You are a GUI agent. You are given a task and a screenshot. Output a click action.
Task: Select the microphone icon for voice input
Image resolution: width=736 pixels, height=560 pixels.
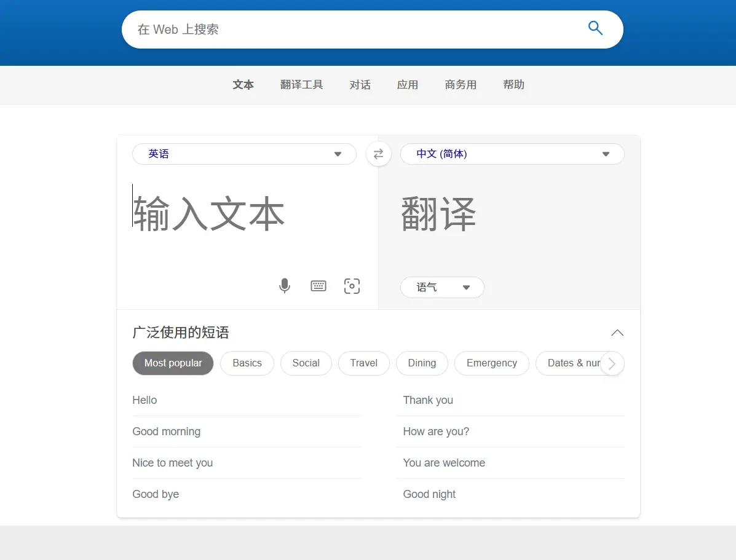click(x=284, y=286)
